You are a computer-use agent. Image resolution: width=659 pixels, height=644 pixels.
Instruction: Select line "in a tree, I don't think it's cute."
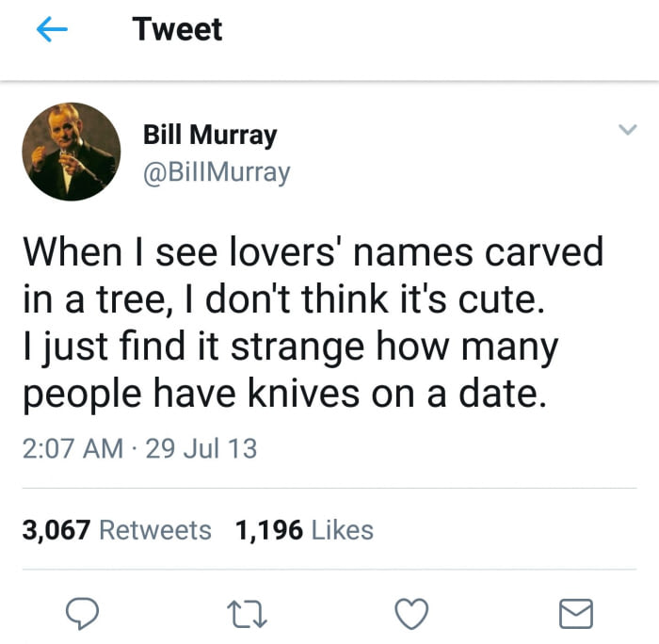(283, 299)
